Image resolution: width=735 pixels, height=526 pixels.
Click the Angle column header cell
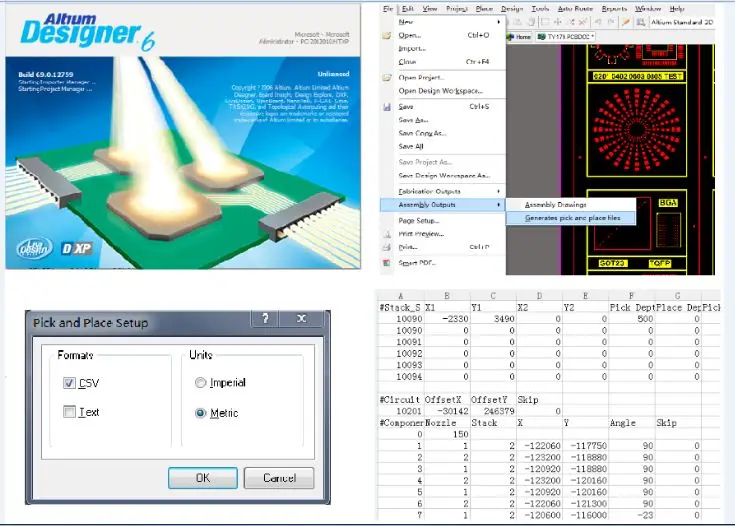631,423
